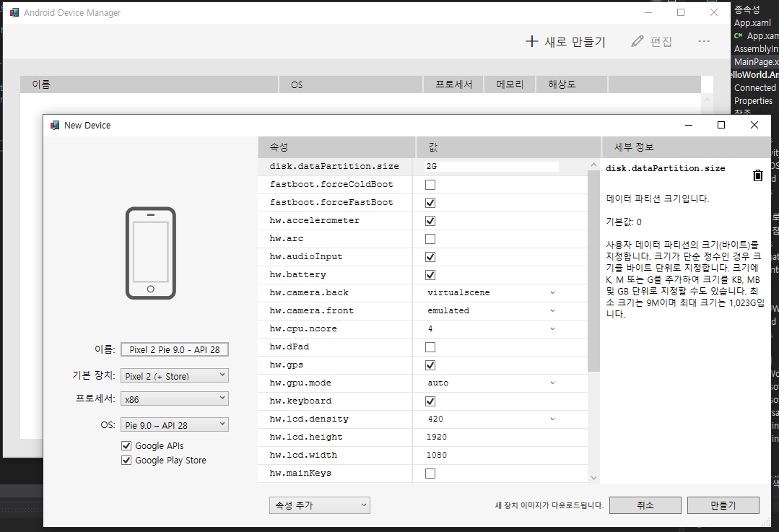779x532 pixels.
Task: Select Connected item in background Solution Explorer
Action: click(754, 87)
